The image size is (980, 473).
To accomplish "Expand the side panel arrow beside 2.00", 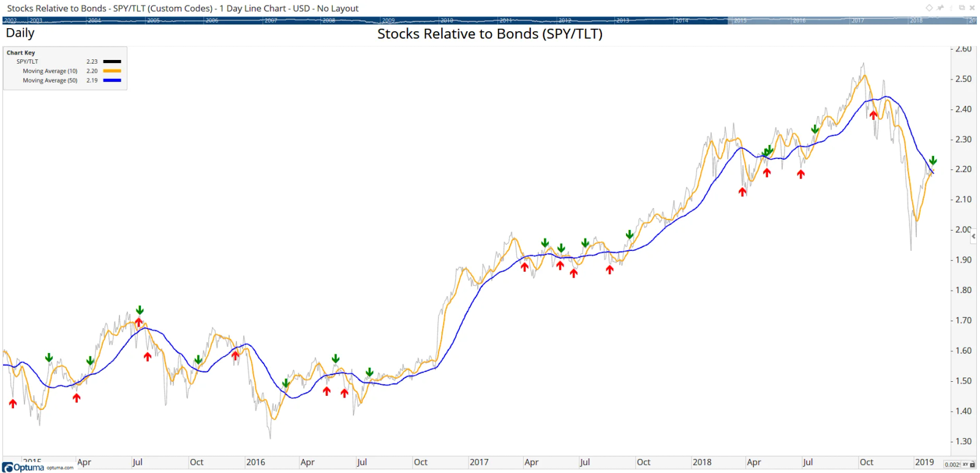I will coord(973,236).
